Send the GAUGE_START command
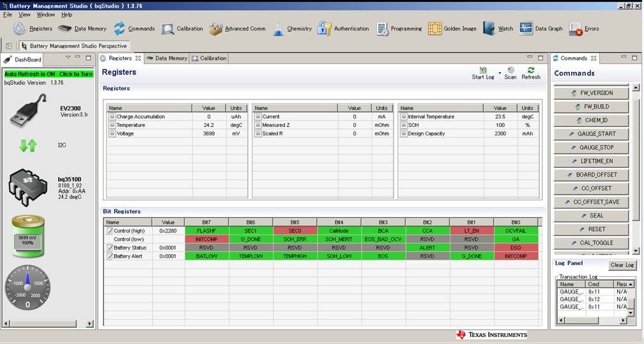This screenshot has height=344, width=644. [591, 134]
